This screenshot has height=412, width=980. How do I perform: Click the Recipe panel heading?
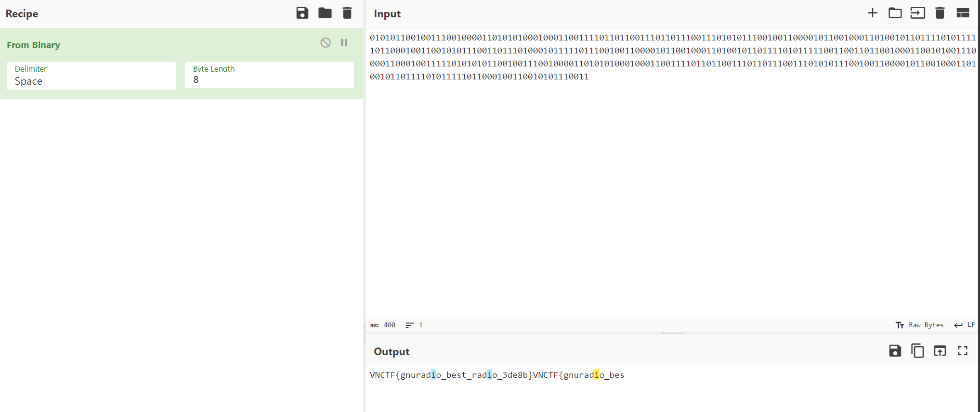pos(22,13)
